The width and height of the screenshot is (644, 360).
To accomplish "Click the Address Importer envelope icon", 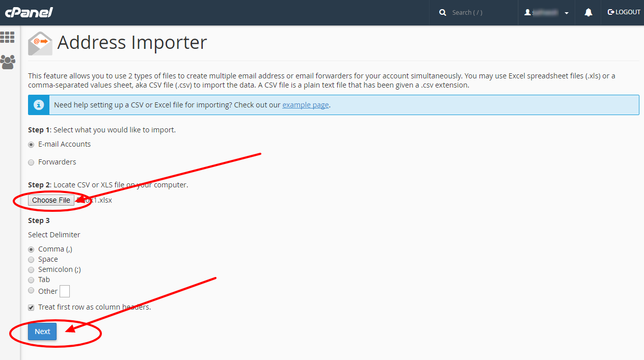I will pos(40,43).
